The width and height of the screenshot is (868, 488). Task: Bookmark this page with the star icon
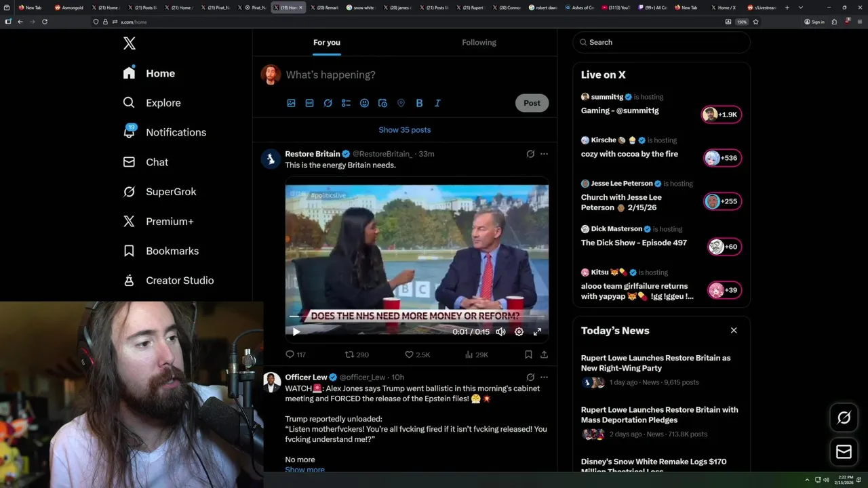755,22
